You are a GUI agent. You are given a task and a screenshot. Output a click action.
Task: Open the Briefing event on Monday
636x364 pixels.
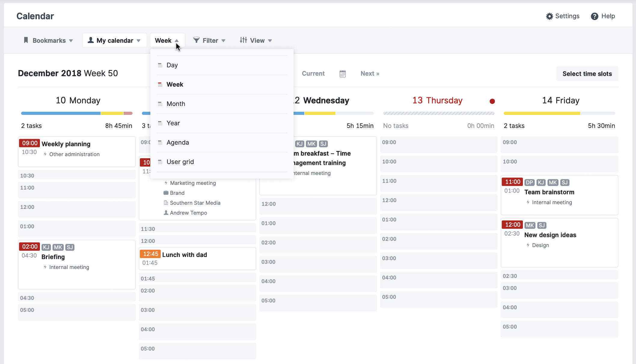[x=77, y=265]
